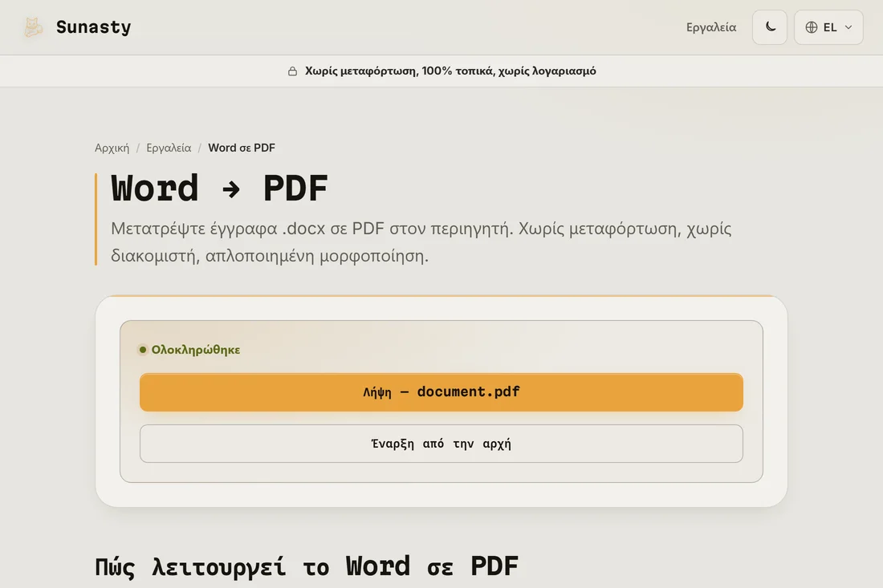
Task: Click the Sunasty cat logo icon
Action: [x=33, y=27]
